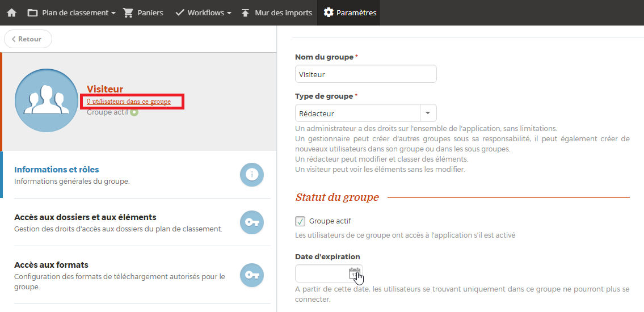Viewport: 644px width, 312px height.
Task: Click the upload icon of Mur des imports
Action: tap(245, 12)
